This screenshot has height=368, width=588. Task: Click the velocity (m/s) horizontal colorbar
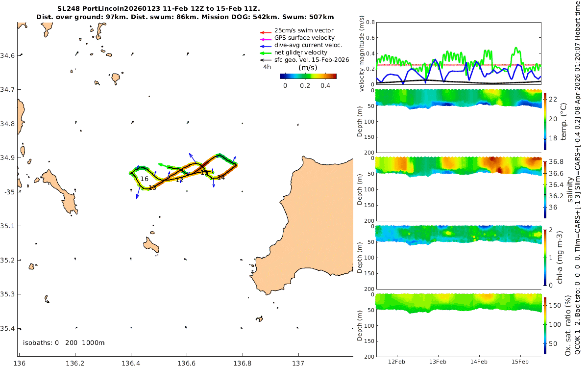click(308, 76)
